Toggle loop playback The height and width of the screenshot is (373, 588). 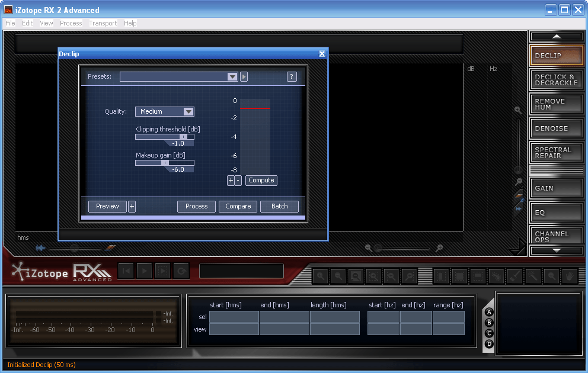click(x=181, y=271)
